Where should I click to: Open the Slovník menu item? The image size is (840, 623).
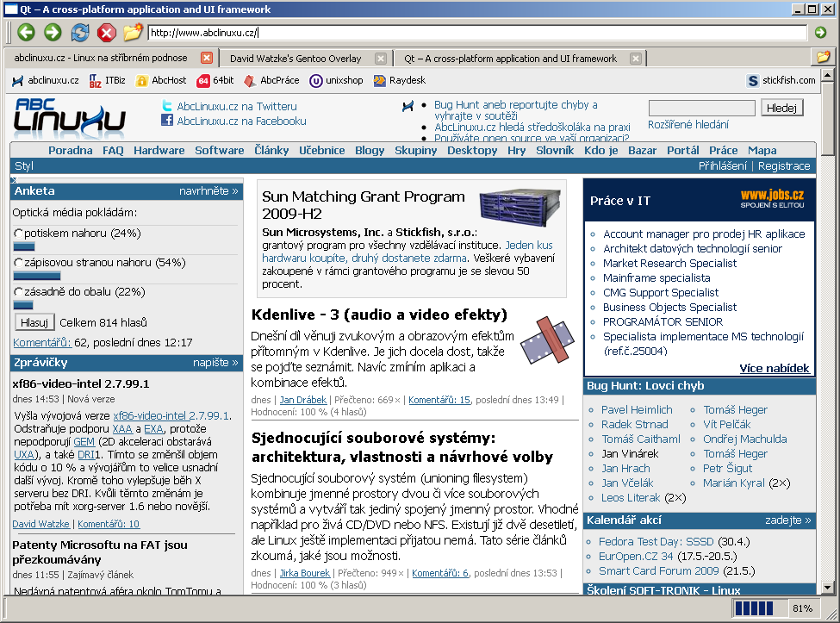pos(555,151)
